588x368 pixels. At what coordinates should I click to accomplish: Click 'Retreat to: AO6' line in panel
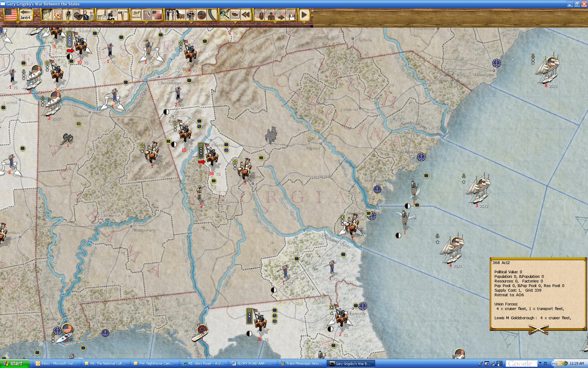point(509,295)
